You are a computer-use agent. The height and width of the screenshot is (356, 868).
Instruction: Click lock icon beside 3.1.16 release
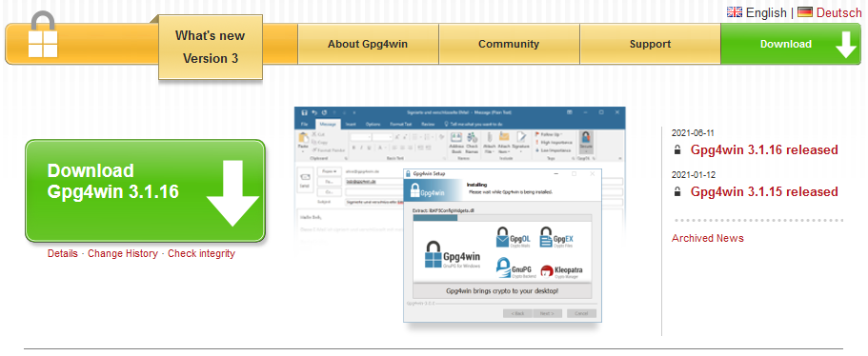point(677,149)
